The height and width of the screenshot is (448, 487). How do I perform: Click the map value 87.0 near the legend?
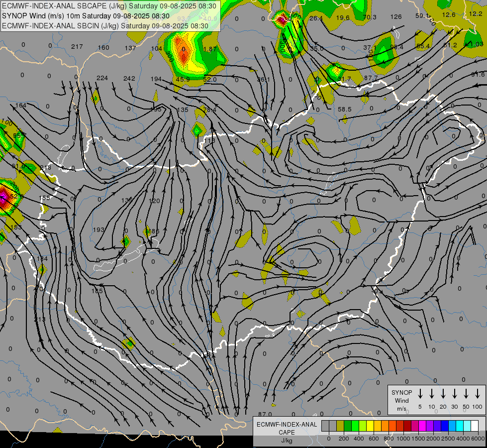pos(265,415)
